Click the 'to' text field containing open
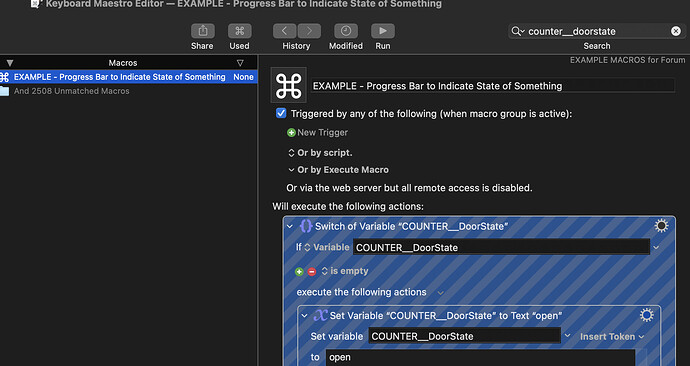Screen dimensions: 690x366 point(480,357)
